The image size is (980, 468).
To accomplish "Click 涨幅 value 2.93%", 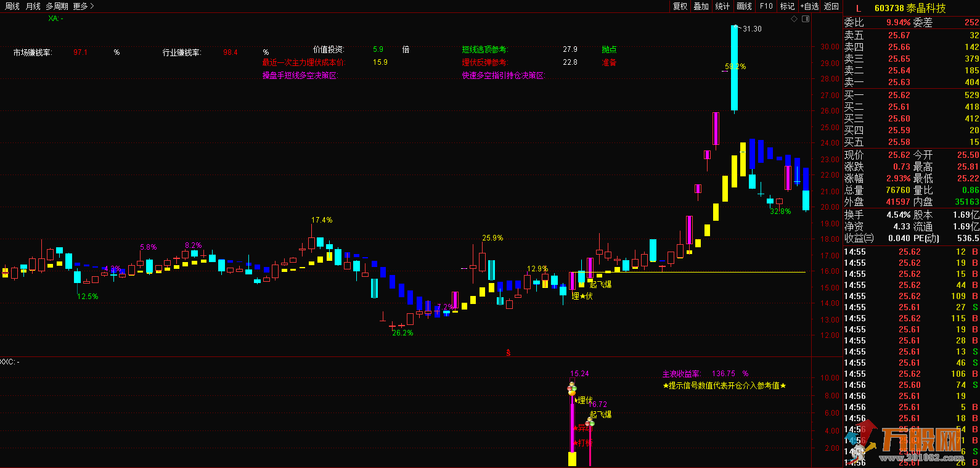I will click(899, 179).
